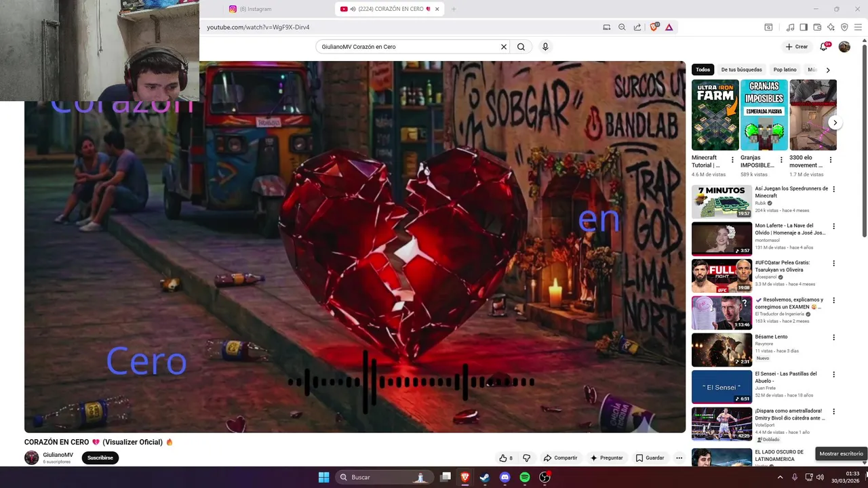The height and width of the screenshot is (488, 868).
Task: Open options for 3300 elo movement video
Action: [831, 160]
